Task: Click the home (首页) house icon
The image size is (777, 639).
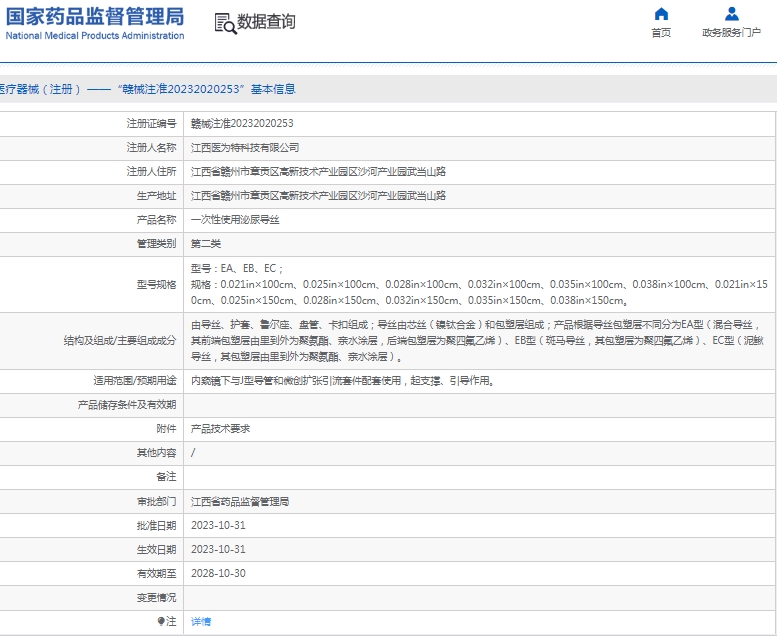Action: [x=661, y=14]
